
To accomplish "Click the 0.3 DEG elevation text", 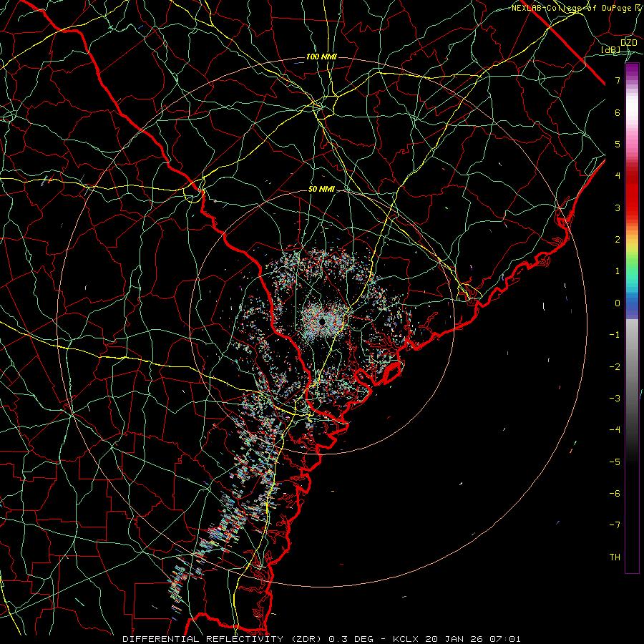I will (x=351, y=639).
